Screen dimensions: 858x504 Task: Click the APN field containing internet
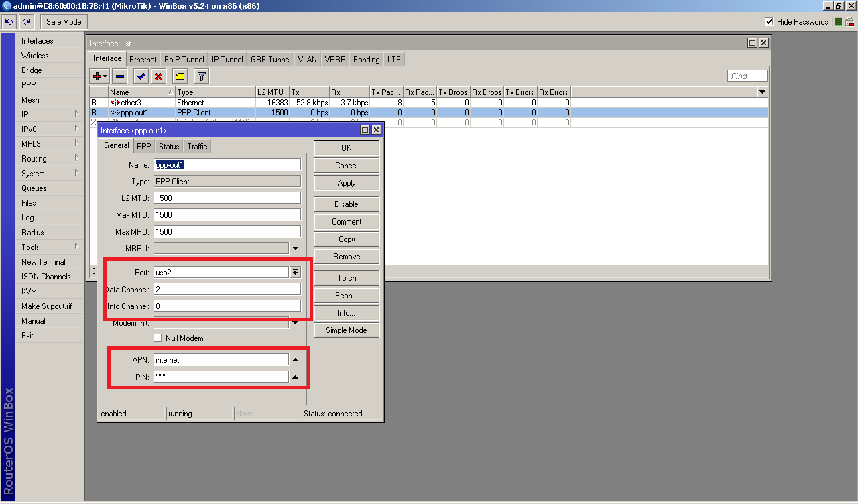coord(221,360)
